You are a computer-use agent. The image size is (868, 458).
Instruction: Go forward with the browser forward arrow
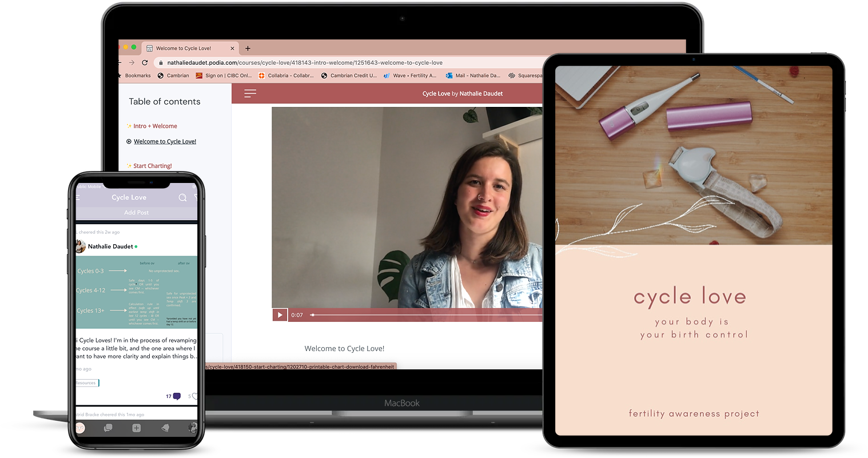(132, 62)
